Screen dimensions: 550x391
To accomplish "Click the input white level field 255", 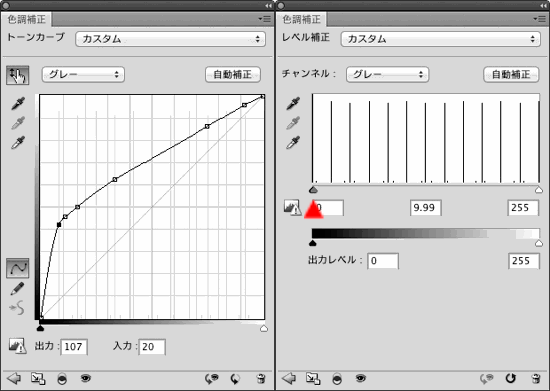I will tap(523, 208).
